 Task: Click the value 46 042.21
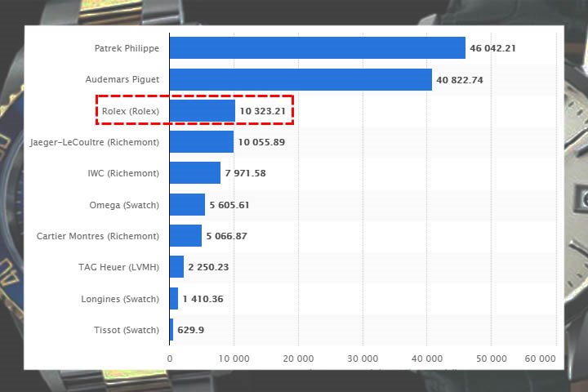pyautogui.click(x=492, y=48)
